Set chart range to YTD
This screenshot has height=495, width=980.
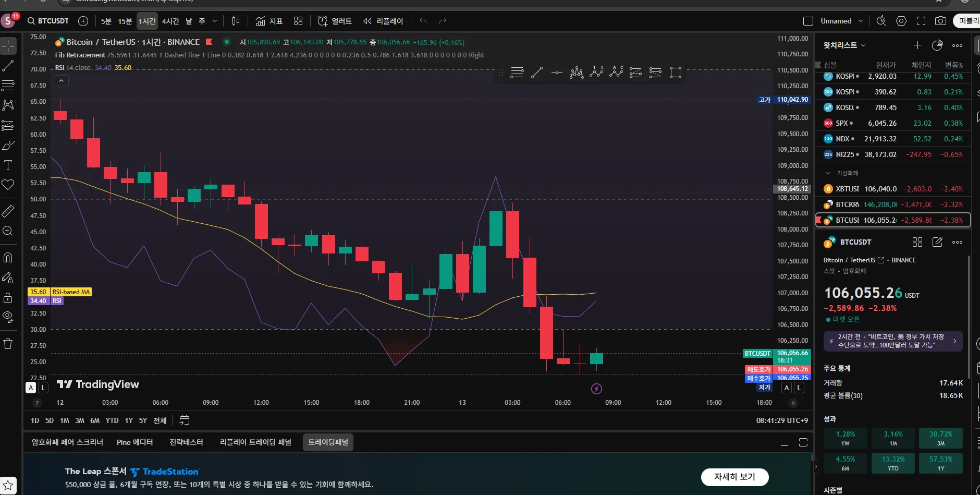tap(112, 420)
